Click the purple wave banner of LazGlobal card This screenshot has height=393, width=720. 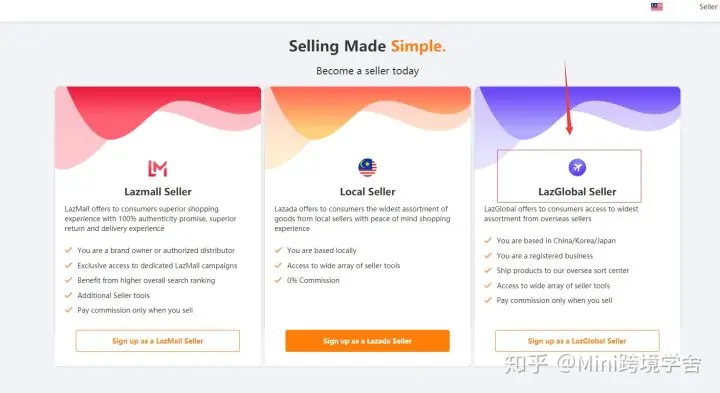coord(577,112)
